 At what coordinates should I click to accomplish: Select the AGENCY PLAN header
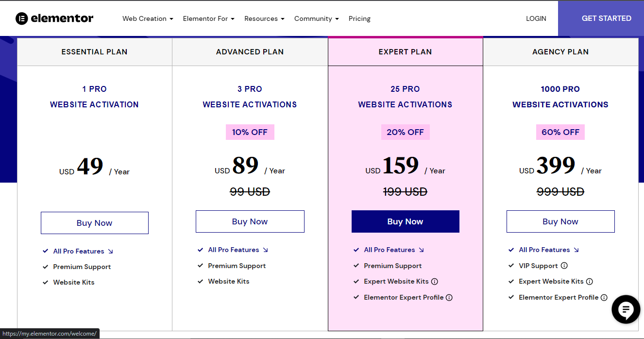point(560,52)
